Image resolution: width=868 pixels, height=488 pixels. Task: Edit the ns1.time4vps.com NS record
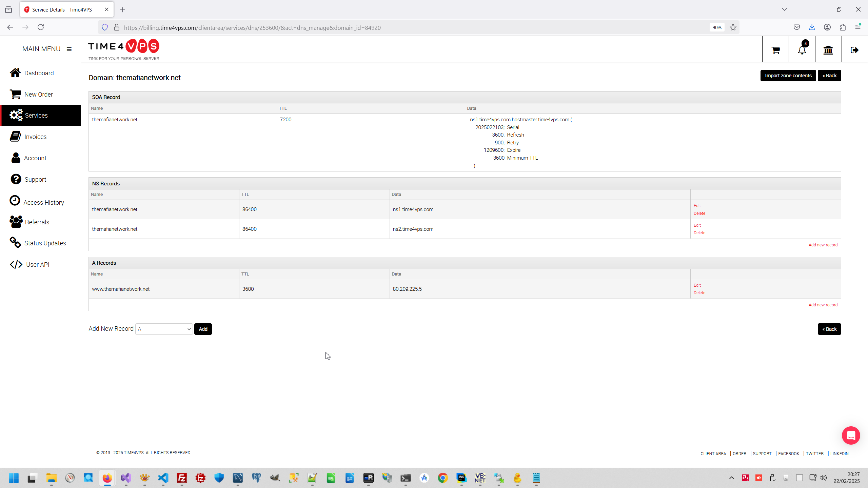697,206
